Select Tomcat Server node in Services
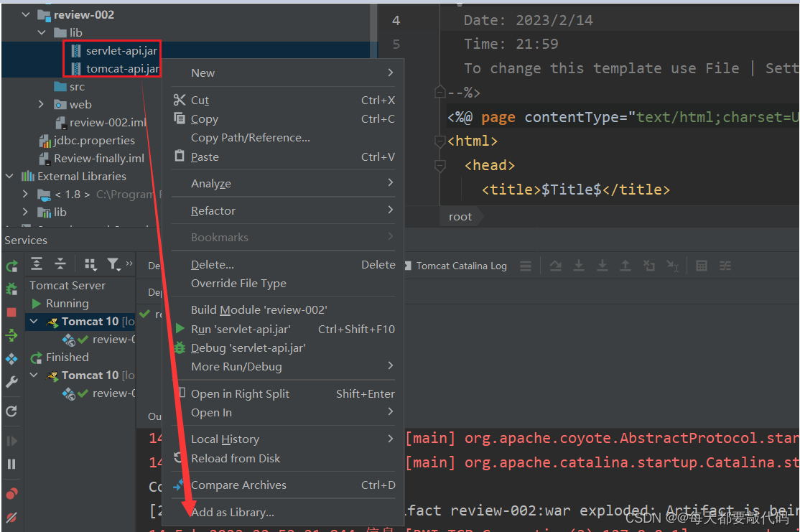The width and height of the screenshot is (800, 532). tap(68, 286)
